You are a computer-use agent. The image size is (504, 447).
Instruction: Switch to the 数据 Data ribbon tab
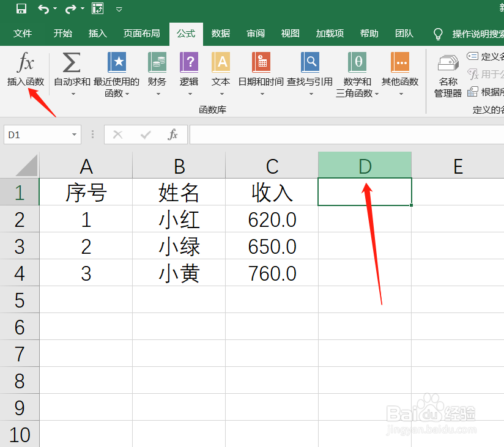(x=220, y=34)
